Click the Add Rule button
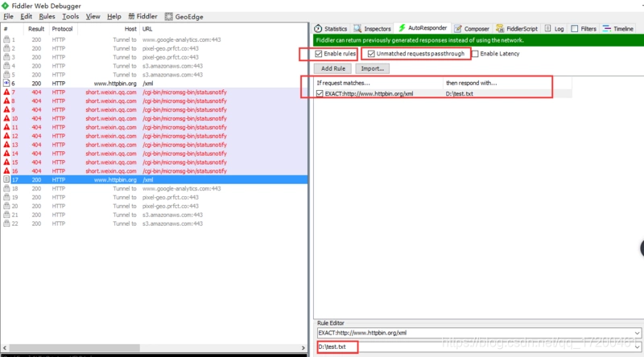 [x=333, y=68]
